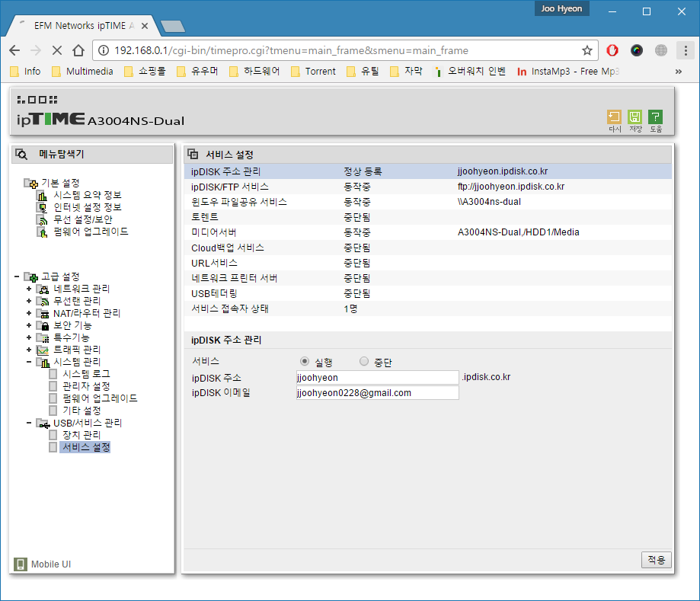Select the 실행 radio button
This screenshot has height=601, width=700.
point(305,361)
